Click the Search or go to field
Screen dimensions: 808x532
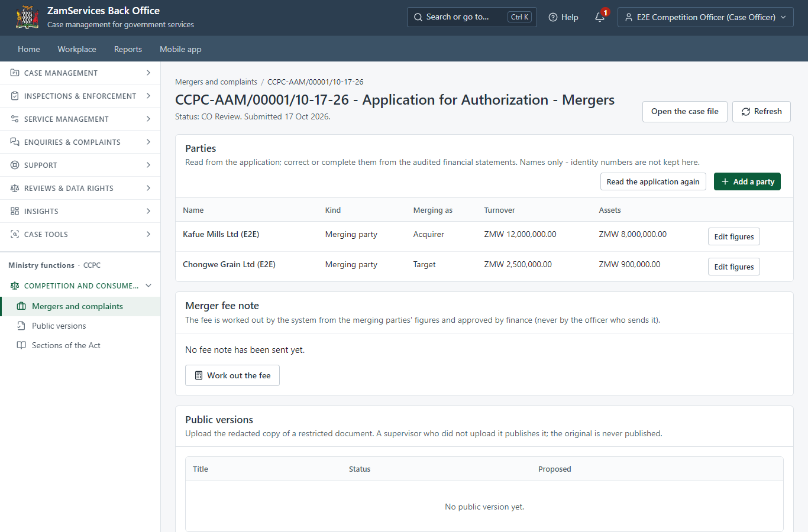[472, 17]
